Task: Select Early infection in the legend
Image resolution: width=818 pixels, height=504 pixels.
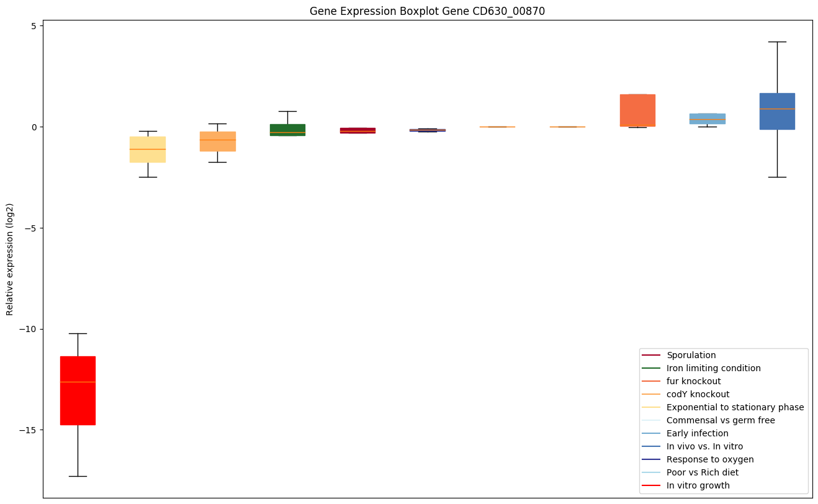Action: pyautogui.click(x=697, y=433)
